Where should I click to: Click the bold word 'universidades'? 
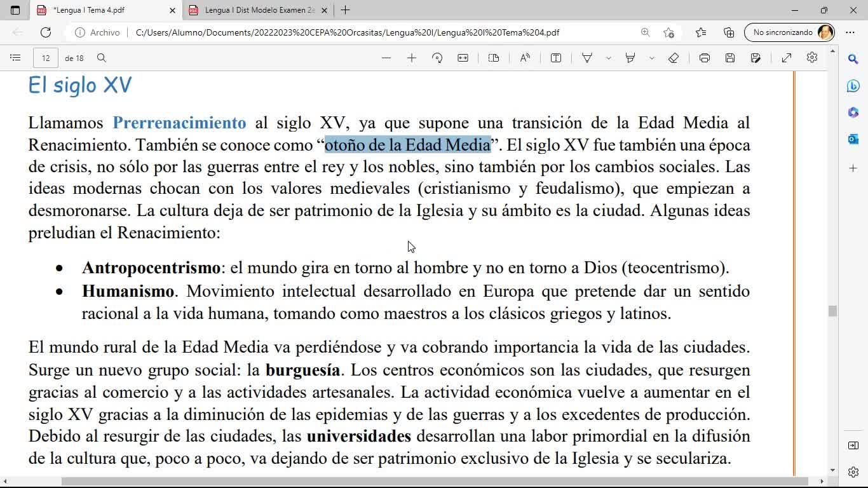(359, 437)
